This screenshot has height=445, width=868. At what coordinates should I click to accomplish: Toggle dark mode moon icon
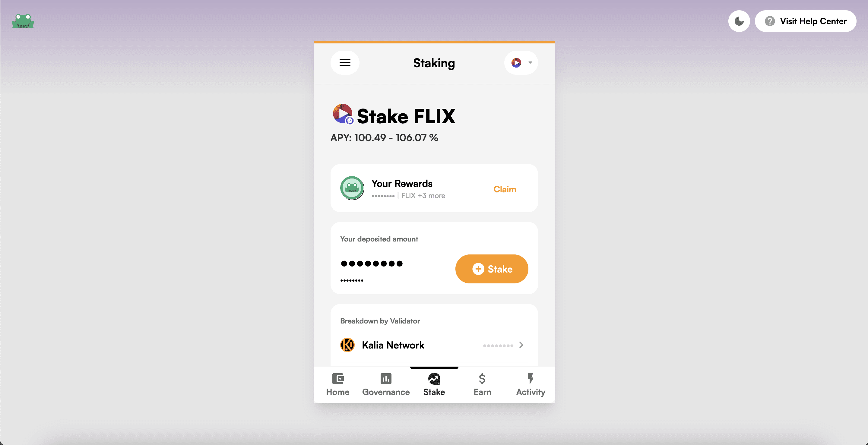pos(739,21)
